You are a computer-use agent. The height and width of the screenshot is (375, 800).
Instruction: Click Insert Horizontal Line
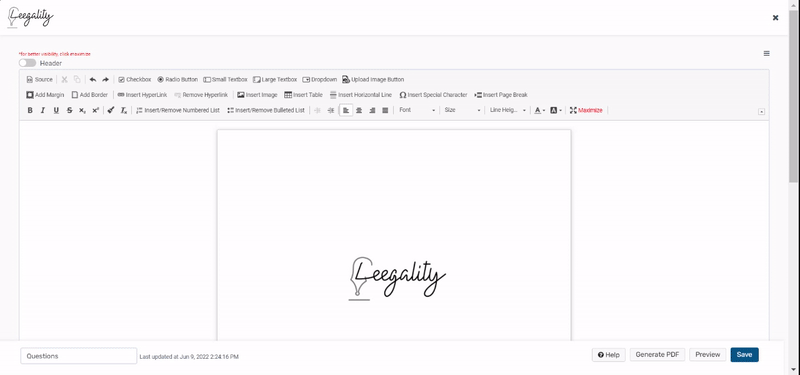(x=361, y=95)
